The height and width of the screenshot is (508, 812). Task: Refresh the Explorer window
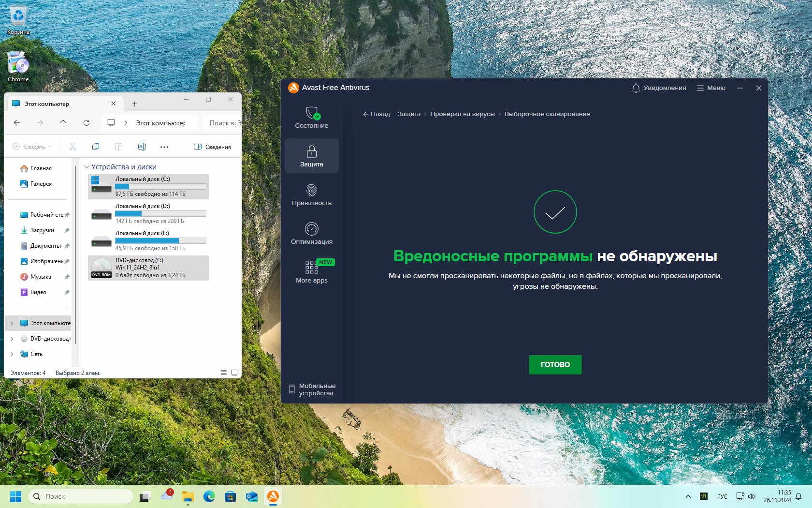tap(87, 123)
